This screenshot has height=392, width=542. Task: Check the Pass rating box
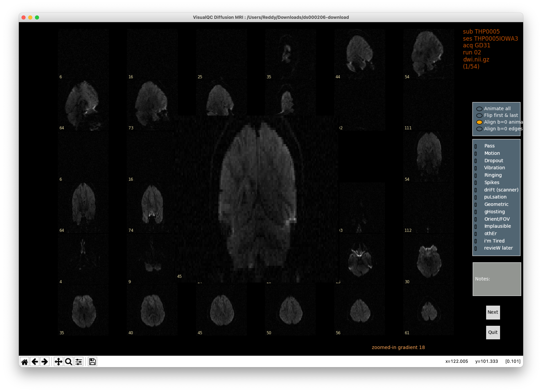tap(476, 146)
